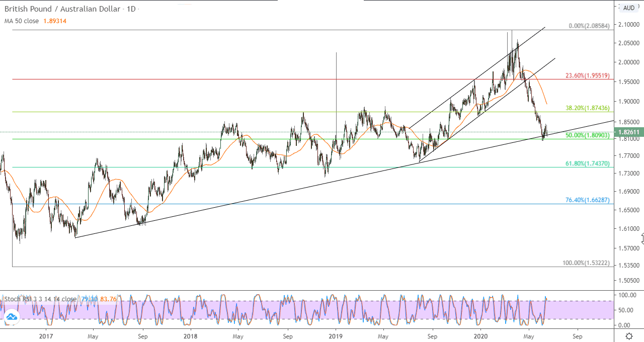Viewport: 644px width, 342px height.
Task: Select the 61.80%(1.74370) Fibonacci label
Action: [x=587, y=163]
